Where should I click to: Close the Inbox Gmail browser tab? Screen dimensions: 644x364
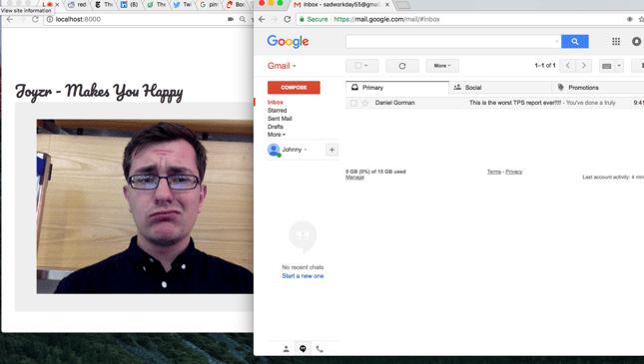click(386, 5)
